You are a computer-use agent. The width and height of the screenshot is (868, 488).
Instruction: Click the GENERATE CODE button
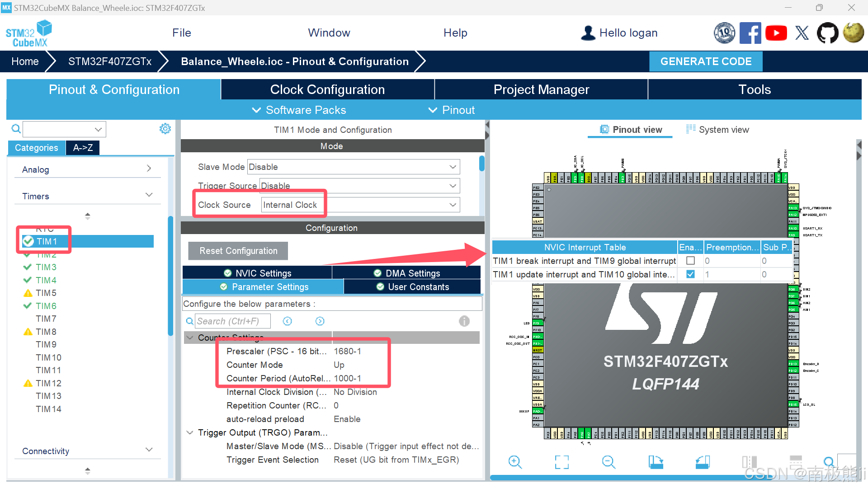tap(706, 61)
